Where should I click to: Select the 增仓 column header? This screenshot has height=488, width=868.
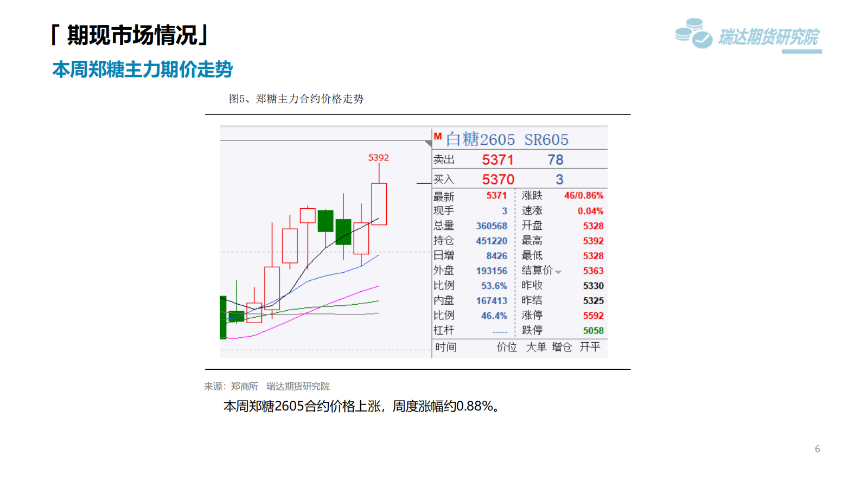pyautogui.click(x=561, y=347)
